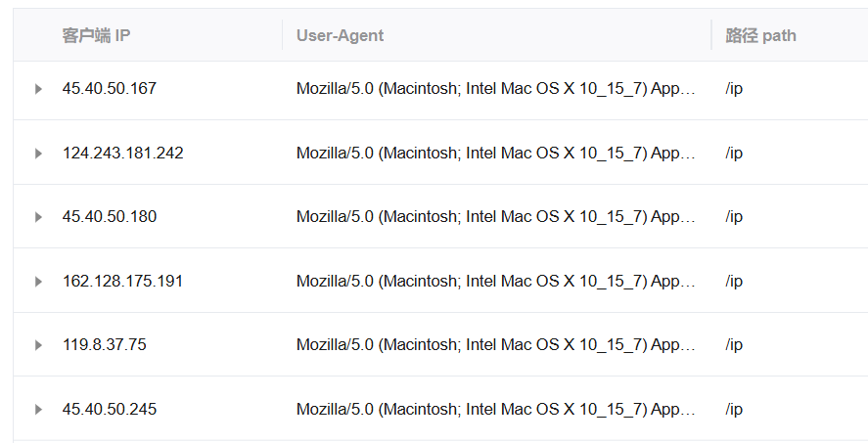Select the IP address 45.40.50.245 cell
Viewport: 868px width, 443px height.
109,410
